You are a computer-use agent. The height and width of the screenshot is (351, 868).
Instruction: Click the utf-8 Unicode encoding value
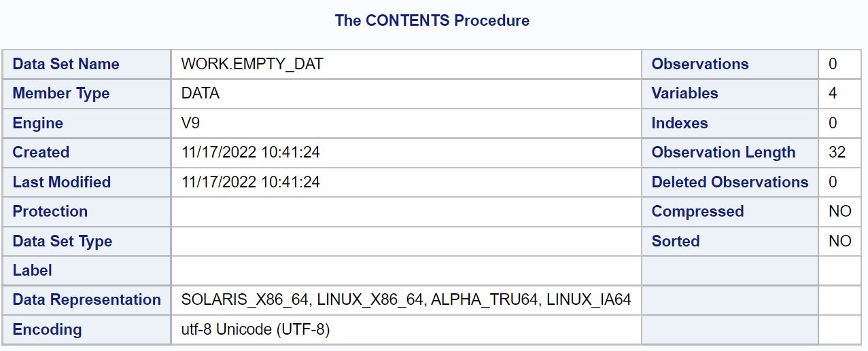[x=256, y=329]
